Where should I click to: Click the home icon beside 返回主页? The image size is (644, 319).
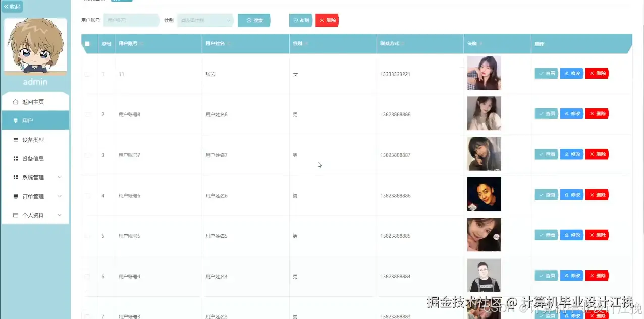click(x=16, y=102)
